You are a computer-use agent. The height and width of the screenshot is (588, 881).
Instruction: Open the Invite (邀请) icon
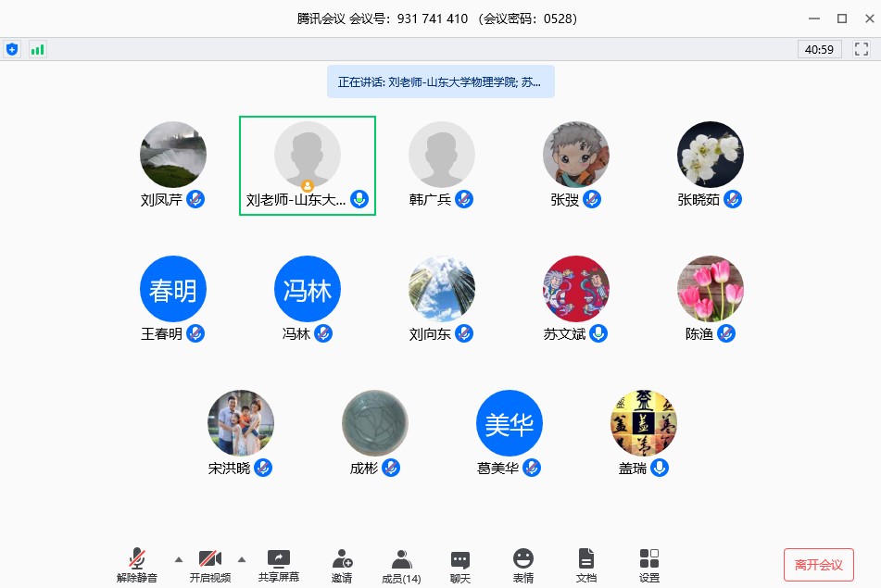(x=341, y=565)
